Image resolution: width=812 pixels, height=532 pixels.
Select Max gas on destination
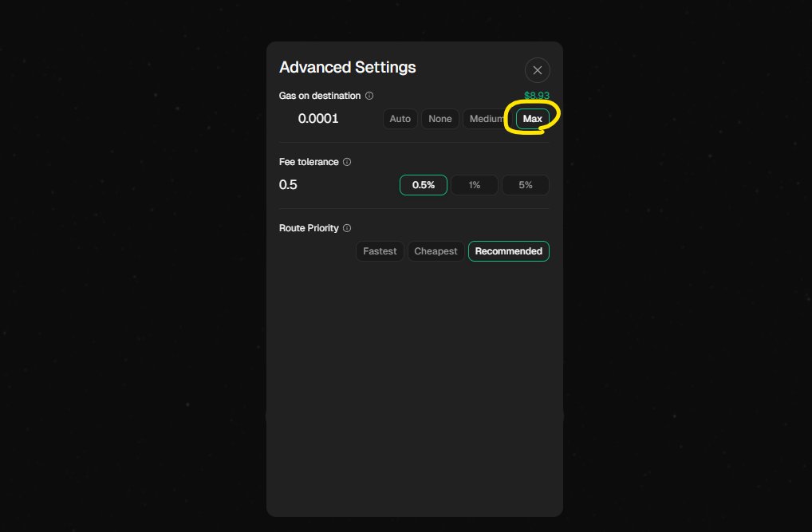coord(532,119)
